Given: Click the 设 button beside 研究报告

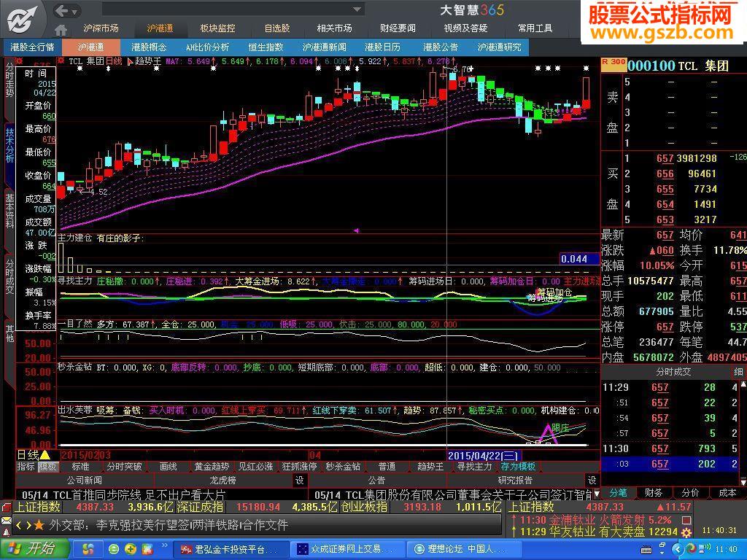Looking at the screenshot, I should point(592,480).
